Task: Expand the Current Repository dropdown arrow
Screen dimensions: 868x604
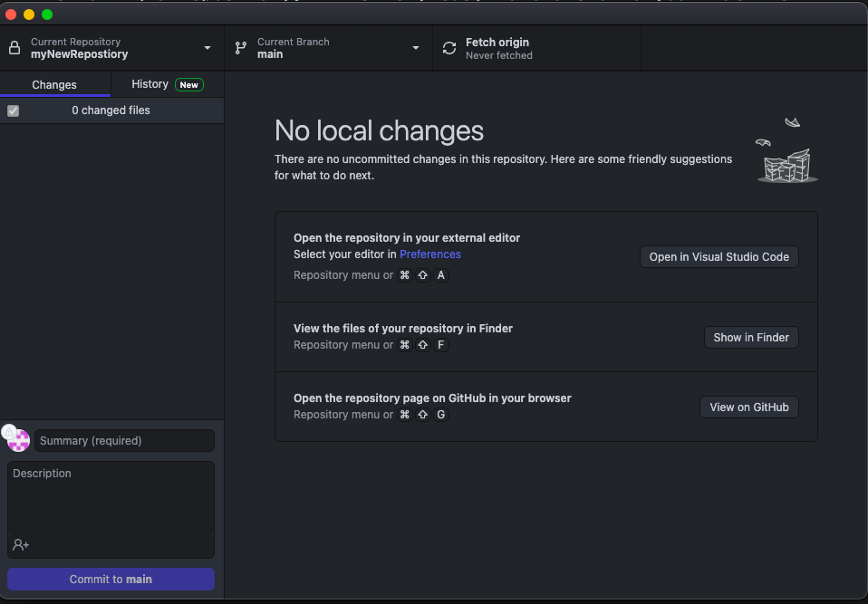Action: coord(207,48)
